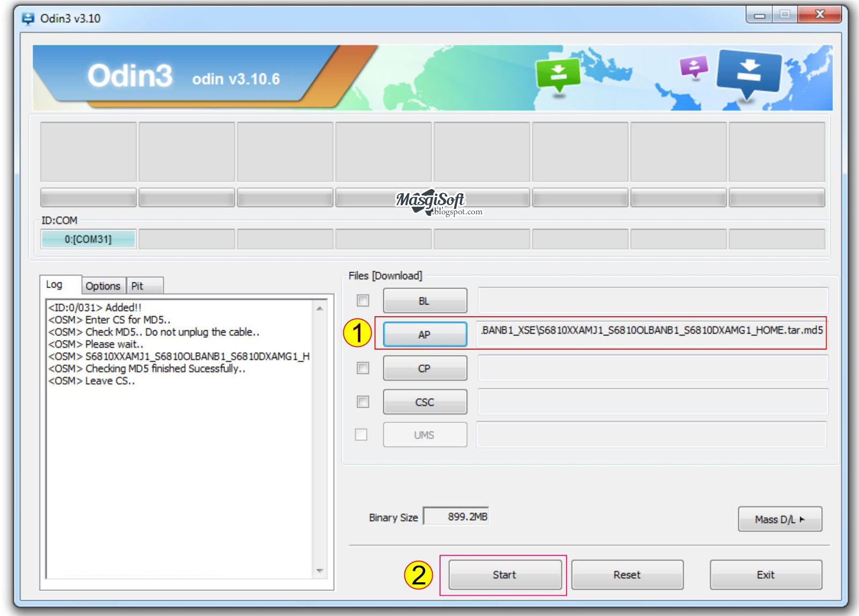The image size is (859, 616).
Task: Start the firmware flashing
Action: 505,575
